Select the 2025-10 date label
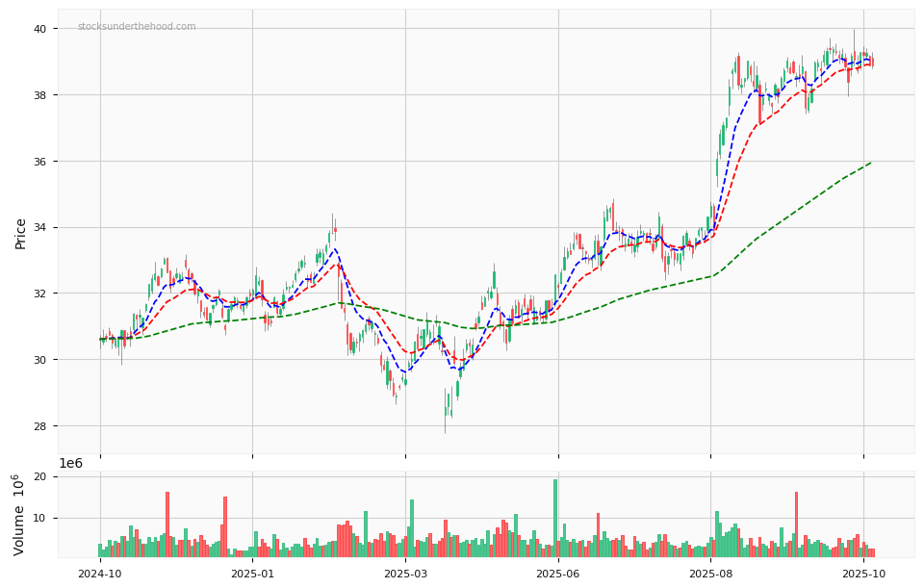Image resolution: width=924 pixels, height=588 pixels. (x=863, y=574)
